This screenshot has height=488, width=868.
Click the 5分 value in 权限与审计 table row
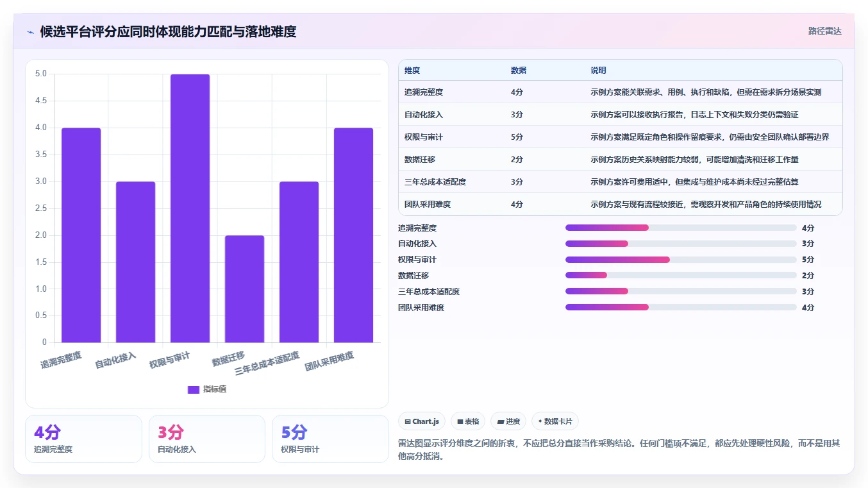coord(517,137)
